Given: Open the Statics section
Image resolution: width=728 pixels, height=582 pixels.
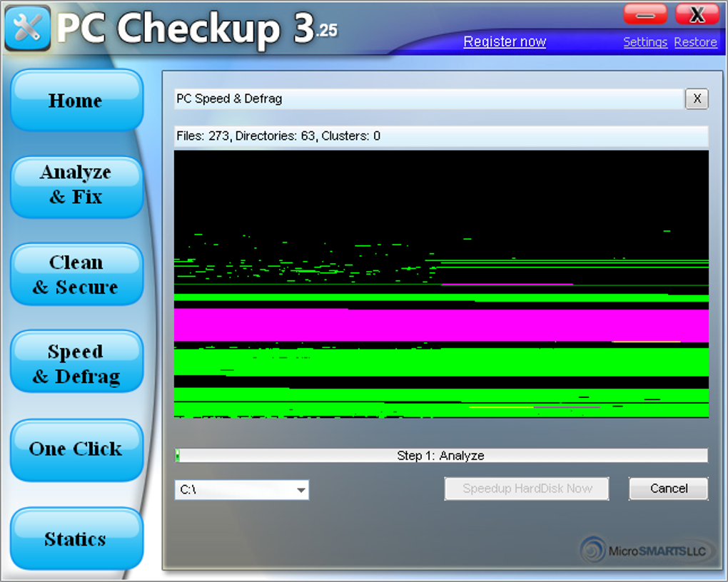Looking at the screenshot, I should click(x=76, y=539).
